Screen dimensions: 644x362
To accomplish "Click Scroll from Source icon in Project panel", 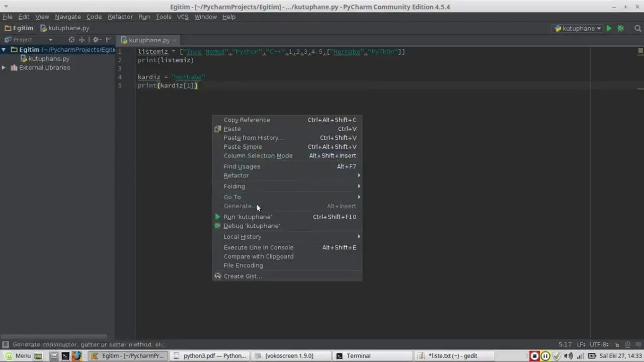I will (71, 40).
